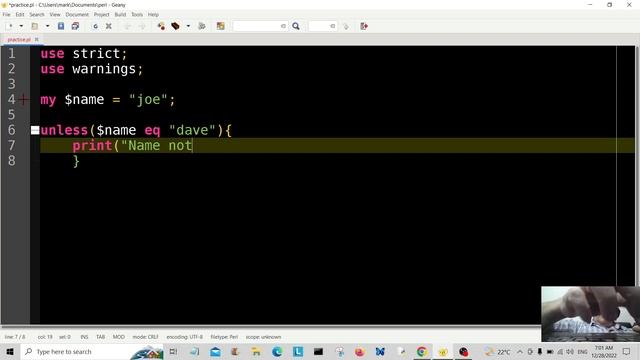640x360 pixels.
Task: Launch Microsoft Edge from the taskbar
Action: 277,351
